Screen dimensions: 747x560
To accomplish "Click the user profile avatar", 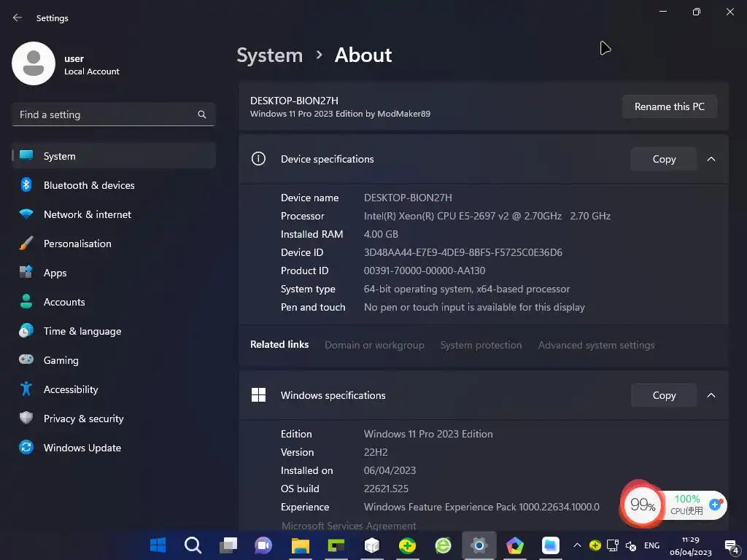I will pyautogui.click(x=34, y=63).
